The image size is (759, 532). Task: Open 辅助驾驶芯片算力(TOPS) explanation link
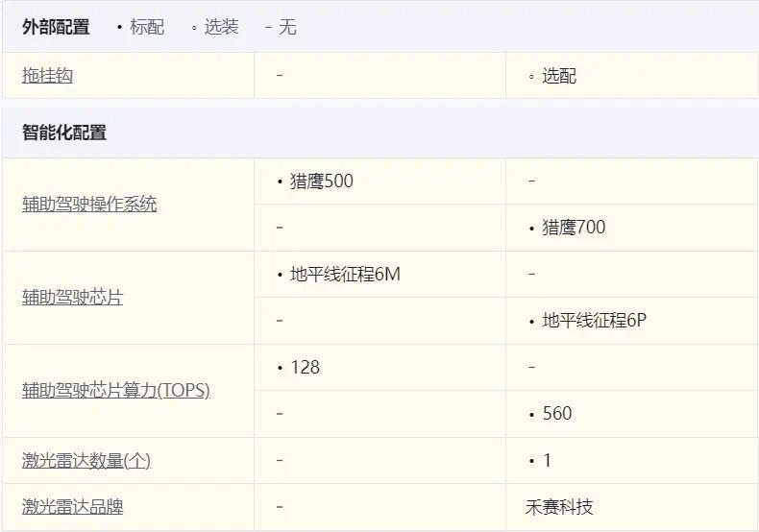pyautogui.click(x=115, y=391)
